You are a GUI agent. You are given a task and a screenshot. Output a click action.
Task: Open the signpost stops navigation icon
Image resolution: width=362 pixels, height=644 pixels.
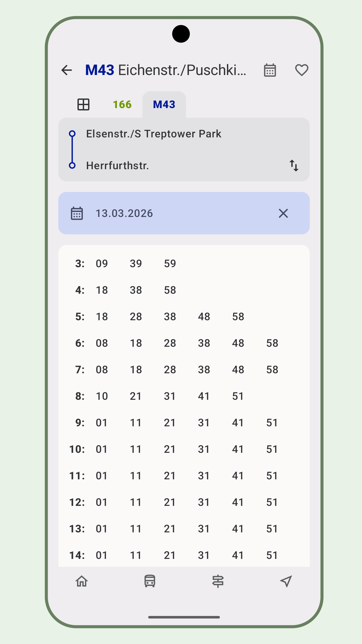click(x=218, y=581)
